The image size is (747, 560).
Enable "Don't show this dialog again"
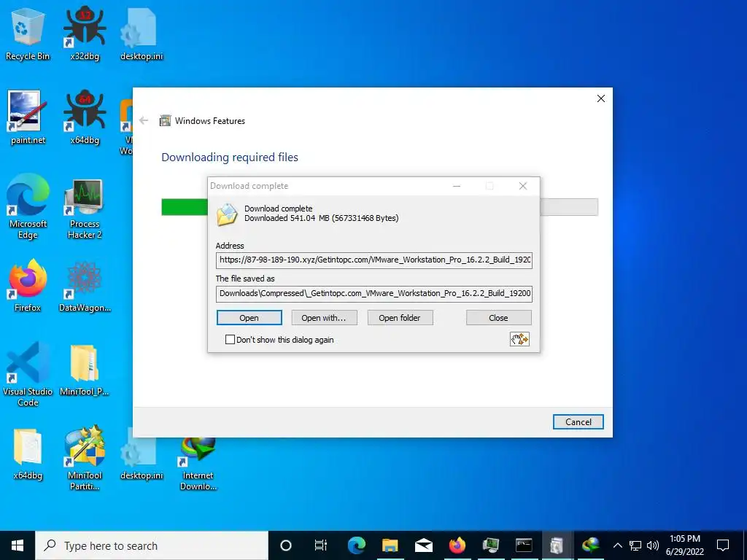[x=230, y=340]
